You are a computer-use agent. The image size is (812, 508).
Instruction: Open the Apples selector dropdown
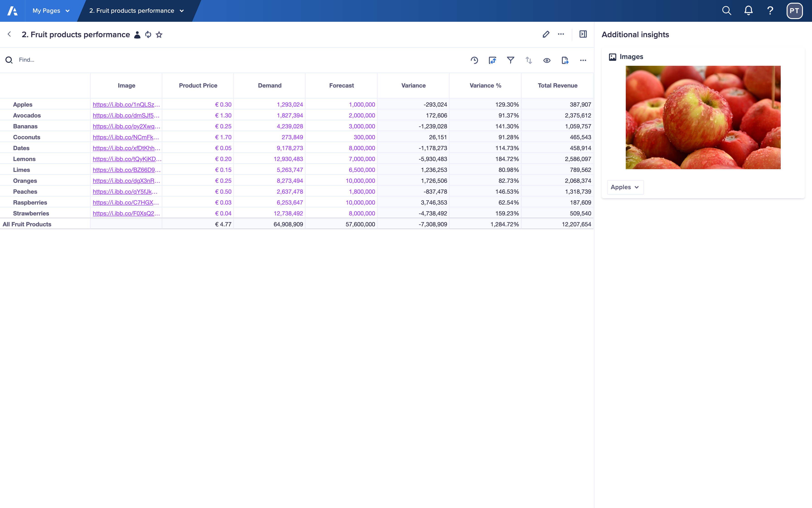click(625, 187)
